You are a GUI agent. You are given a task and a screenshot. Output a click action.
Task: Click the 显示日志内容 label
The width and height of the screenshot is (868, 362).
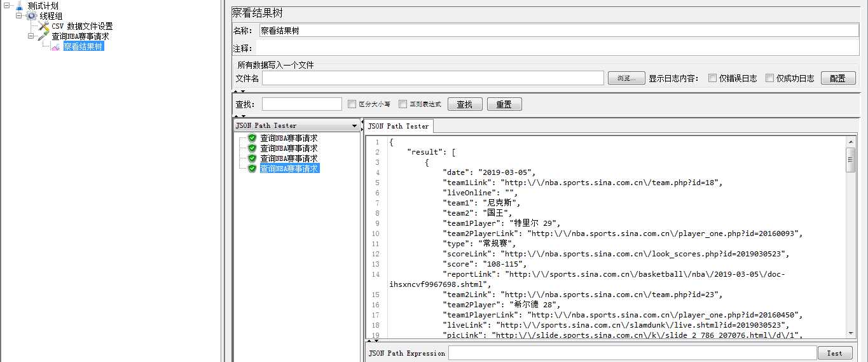[673, 78]
